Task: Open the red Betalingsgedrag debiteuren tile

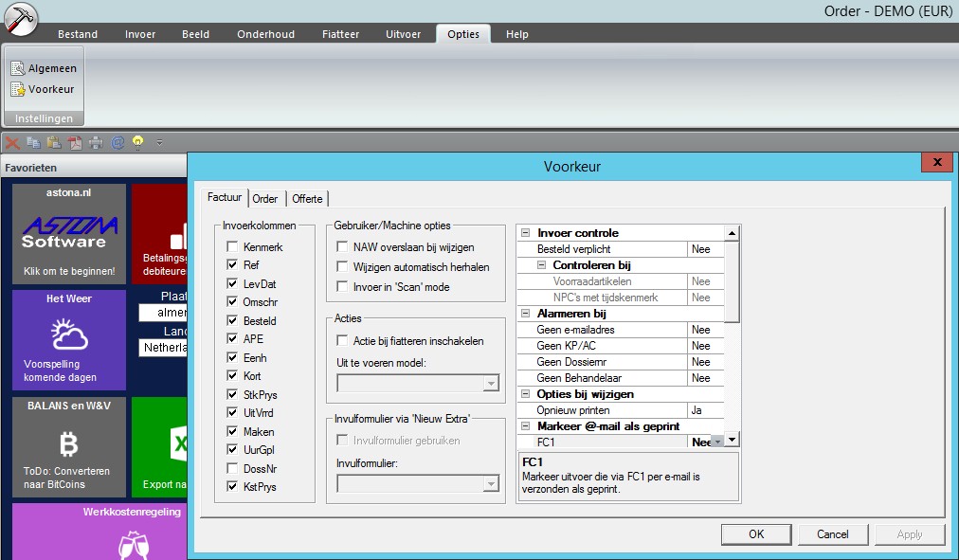Action: (x=159, y=233)
